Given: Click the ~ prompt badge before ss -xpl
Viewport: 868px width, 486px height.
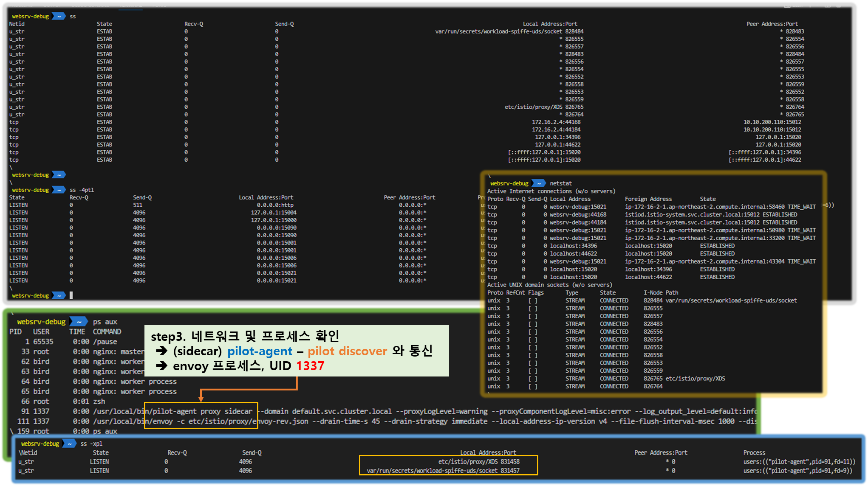Looking at the screenshot, I should 69,444.
